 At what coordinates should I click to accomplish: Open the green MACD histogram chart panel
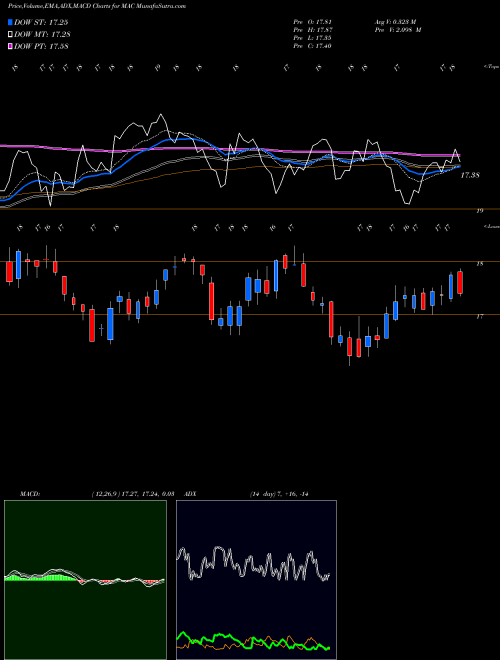pyautogui.click(x=85, y=580)
